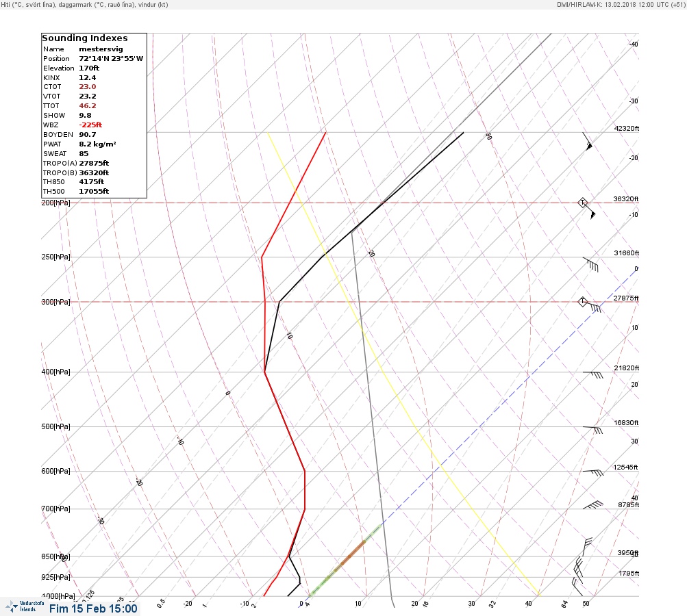Click the TROPO(A) row label in the table
Viewport: 687px width, 616px height.
coord(60,164)
